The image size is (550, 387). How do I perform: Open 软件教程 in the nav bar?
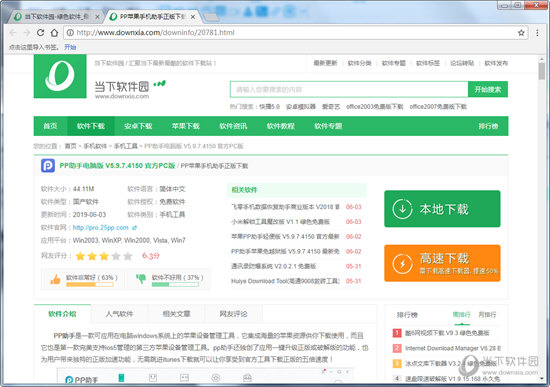pos(281,126)
